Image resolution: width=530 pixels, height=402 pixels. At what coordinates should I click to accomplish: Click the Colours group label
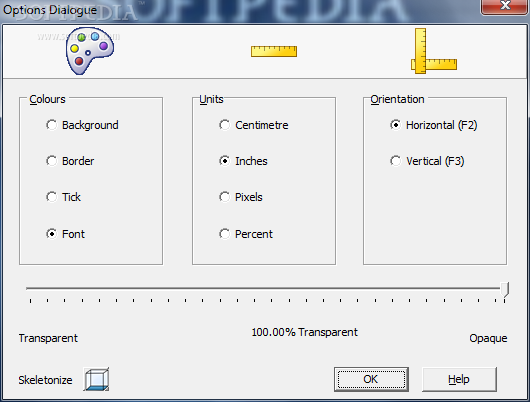coord(47,99)
